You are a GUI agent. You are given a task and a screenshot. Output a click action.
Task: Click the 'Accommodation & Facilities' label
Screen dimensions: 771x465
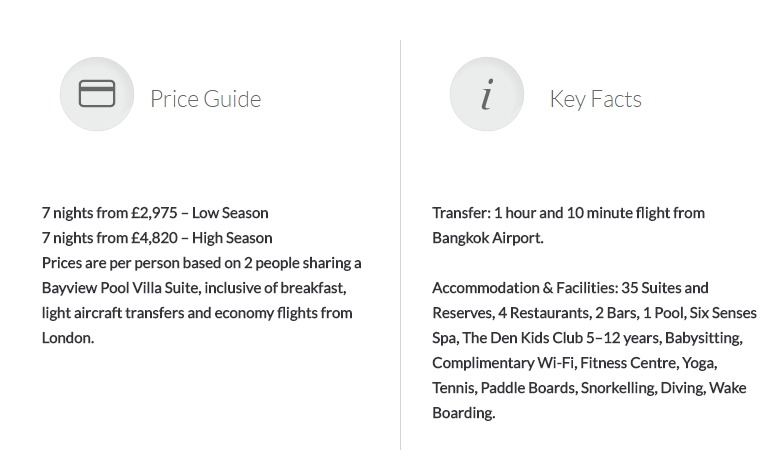point(525,288)
